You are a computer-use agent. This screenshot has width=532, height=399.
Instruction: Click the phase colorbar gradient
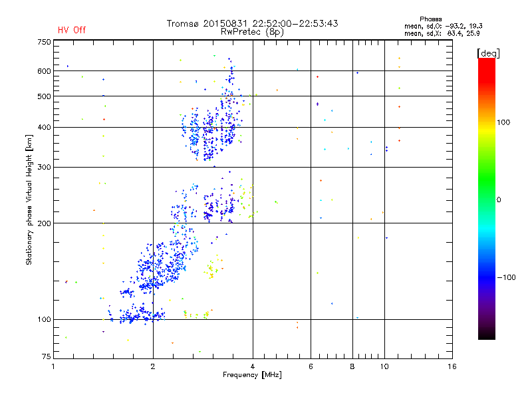(x=487, y=198)
